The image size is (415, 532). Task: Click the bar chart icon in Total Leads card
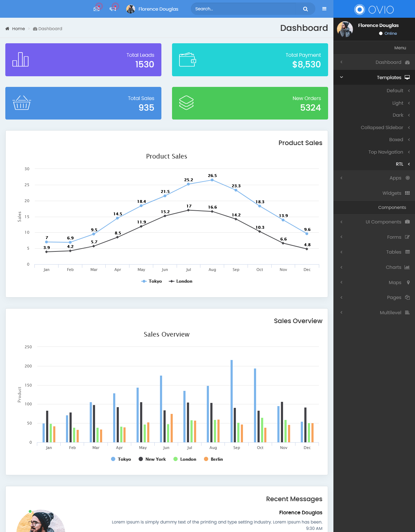click(x=21, y=60)
